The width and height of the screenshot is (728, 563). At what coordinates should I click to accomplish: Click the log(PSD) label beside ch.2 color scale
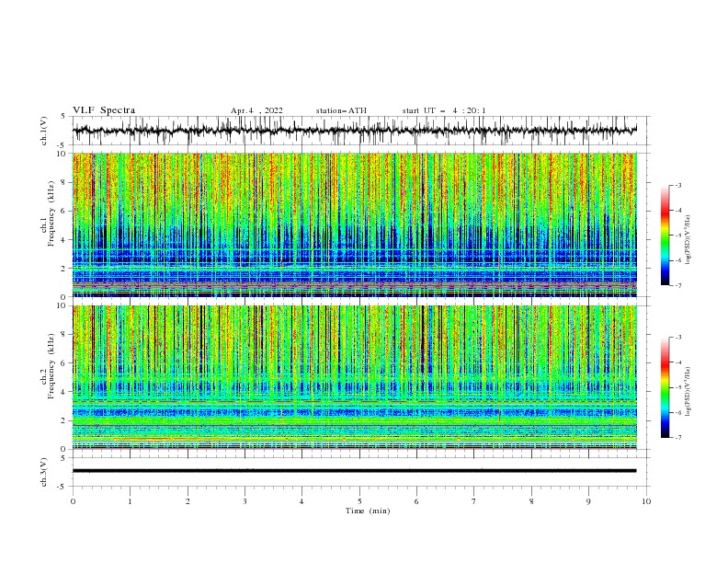click(x=688, y=392)
